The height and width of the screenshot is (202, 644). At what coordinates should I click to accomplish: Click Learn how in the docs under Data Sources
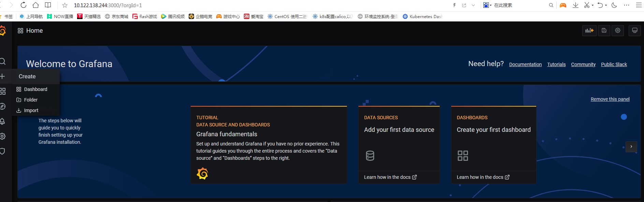(x=390, y=177)
